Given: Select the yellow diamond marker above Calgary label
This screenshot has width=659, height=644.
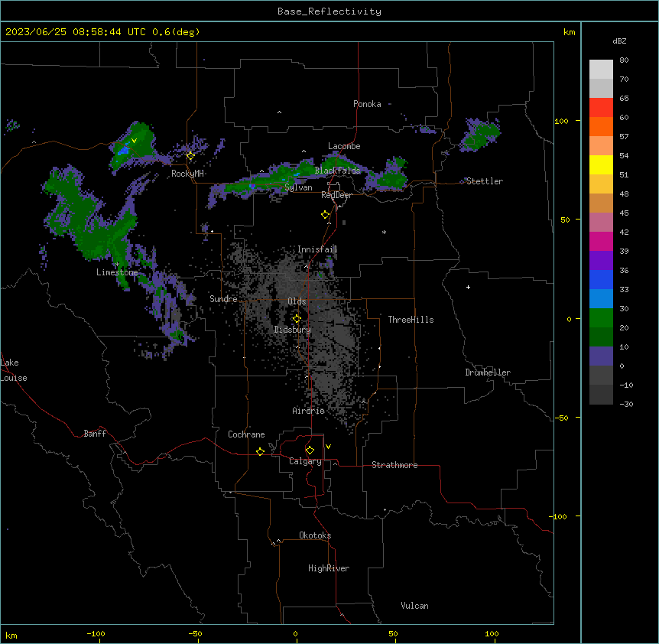Looking at the screenshot, I should 310,450.
